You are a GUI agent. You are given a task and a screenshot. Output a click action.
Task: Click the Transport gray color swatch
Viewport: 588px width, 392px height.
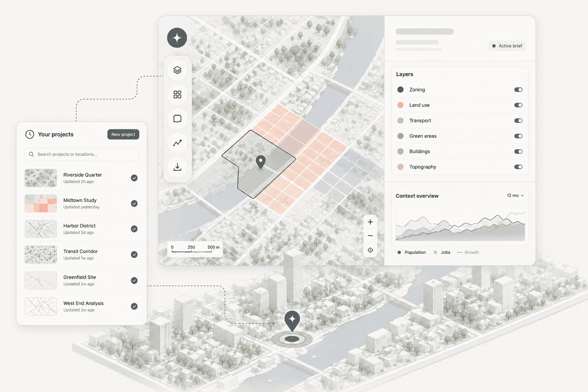coord(400,121)
